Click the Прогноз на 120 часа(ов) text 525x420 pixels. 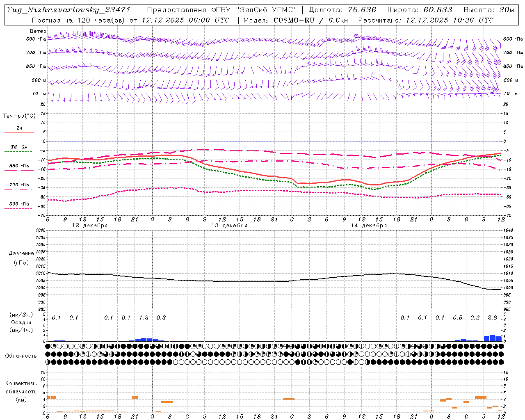click(78, 20)
